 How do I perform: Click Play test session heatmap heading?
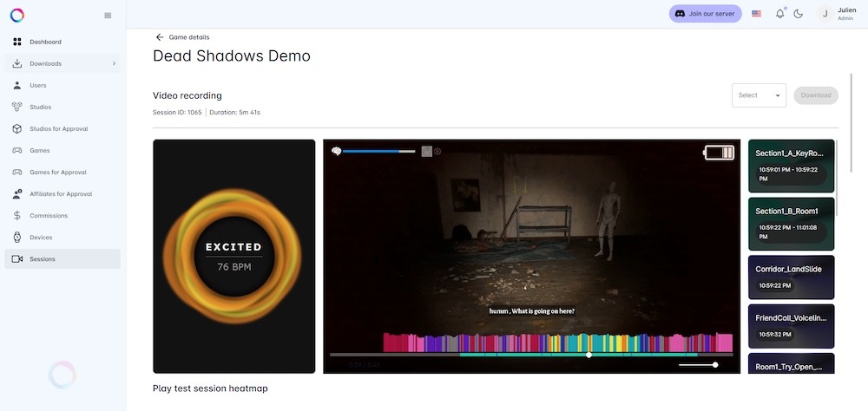point(210,388)
